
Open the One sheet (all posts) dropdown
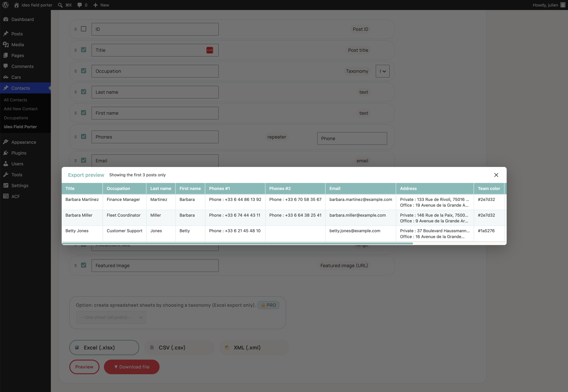[111, 317]
